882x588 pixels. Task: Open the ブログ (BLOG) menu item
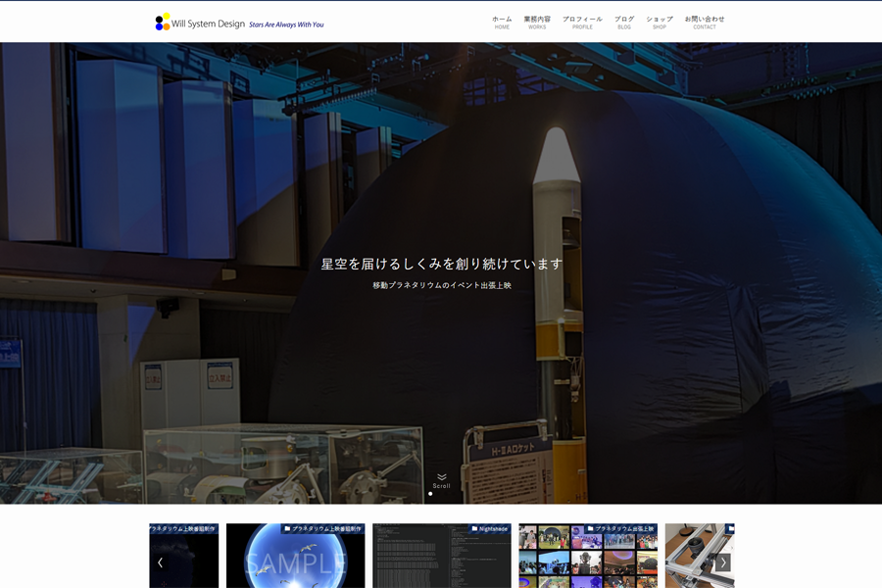pyautogui.click(x=624, y=22)
